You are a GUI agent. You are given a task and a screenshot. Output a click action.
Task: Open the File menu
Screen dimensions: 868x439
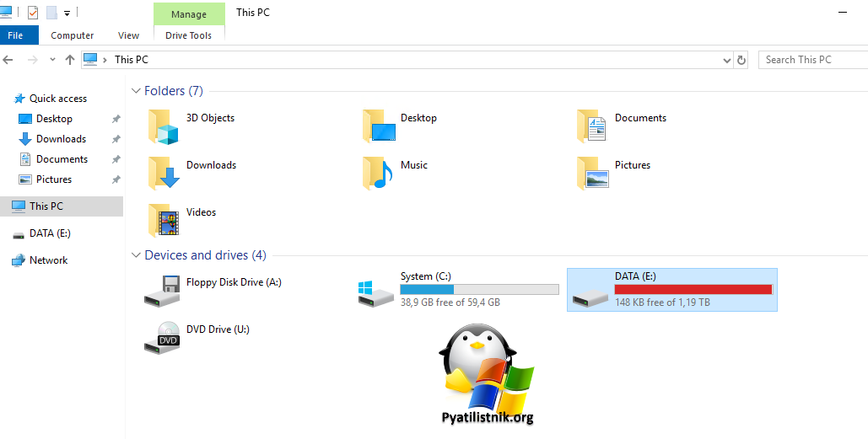[x=15, y=35]
